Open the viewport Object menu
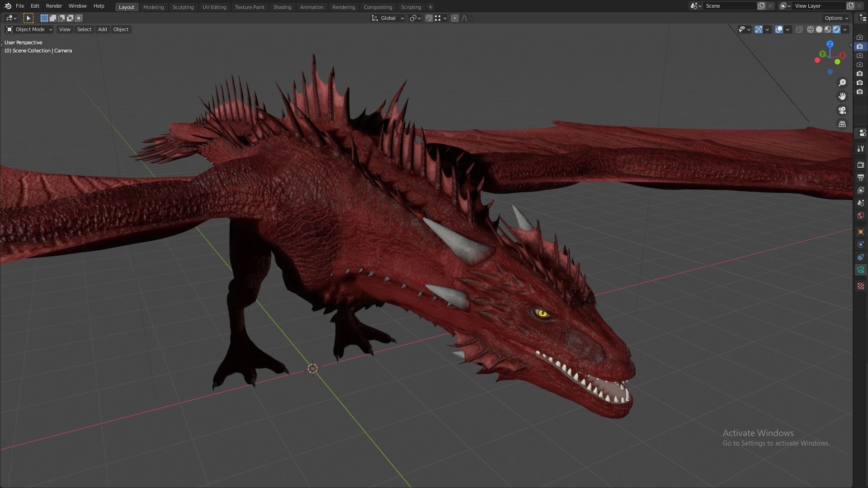The height and width of the screenshot is (488, 868). coord(121,29)
